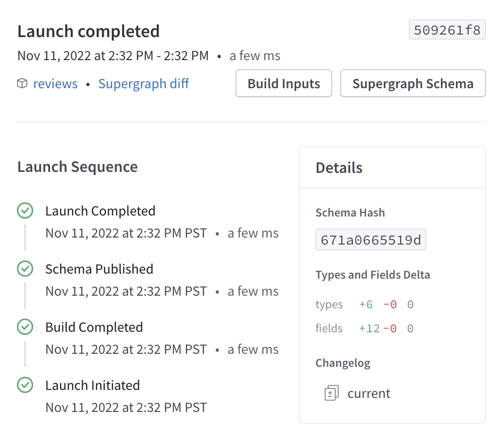Select the schema hash 671a0665519d
This screenshot has height=441, width=504.
(371, 240)
